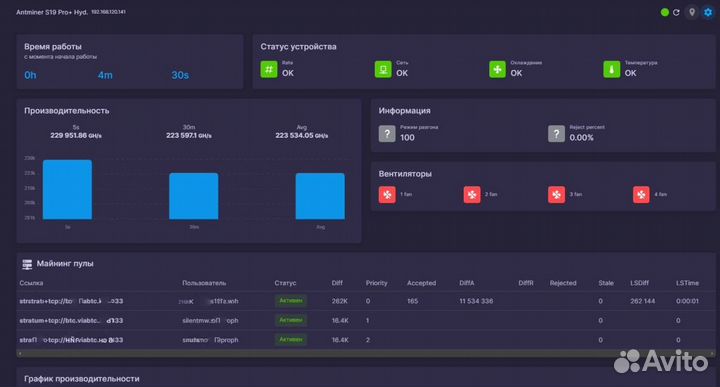Click the Активен badge in priority 2 row
This screenshot has height=387, width=720.
[291, 340]
